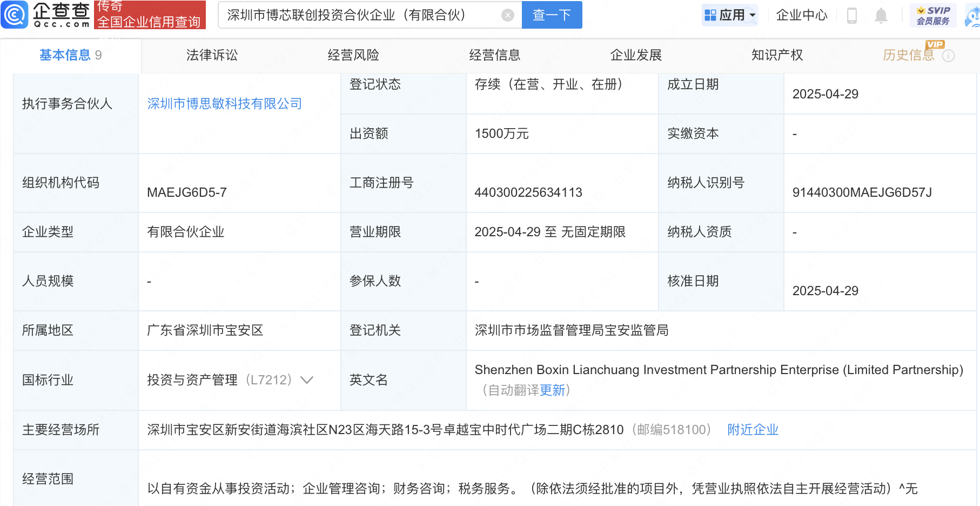Click the 广东省深圳市宝安区 region value
The width and height of the screenshot is (980, 506).
(205, 330)
